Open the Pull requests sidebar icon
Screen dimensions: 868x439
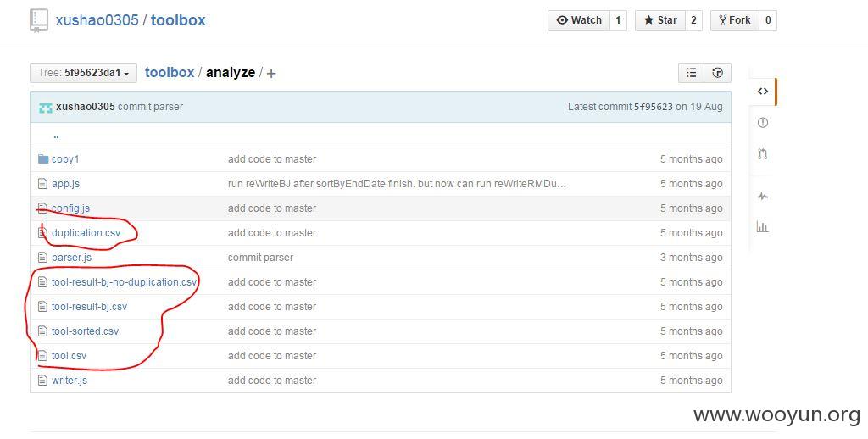pyautogui.click(x=763, y=154)
